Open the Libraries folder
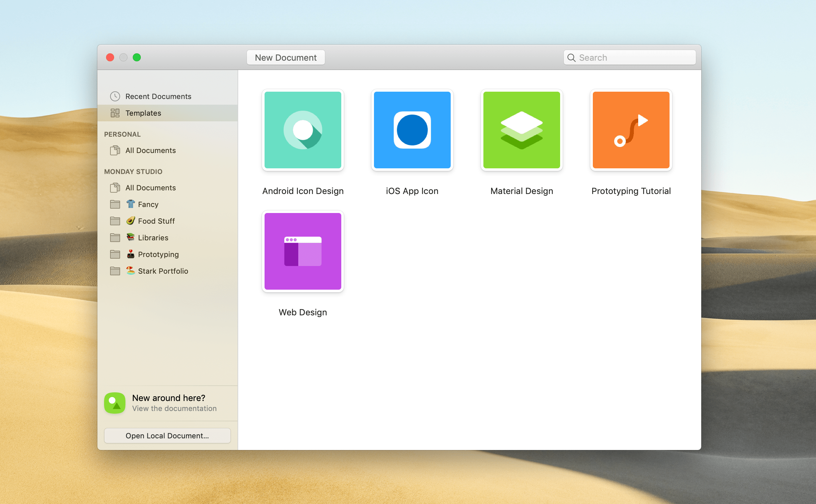The width and height of the screenshot is (816, 504). pyautogui.click(x=153, y=238)
